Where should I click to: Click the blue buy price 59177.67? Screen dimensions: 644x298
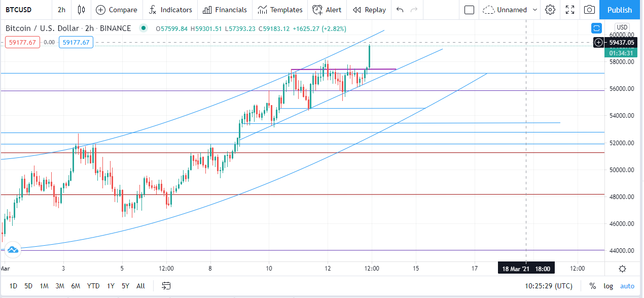coord(76,42)
